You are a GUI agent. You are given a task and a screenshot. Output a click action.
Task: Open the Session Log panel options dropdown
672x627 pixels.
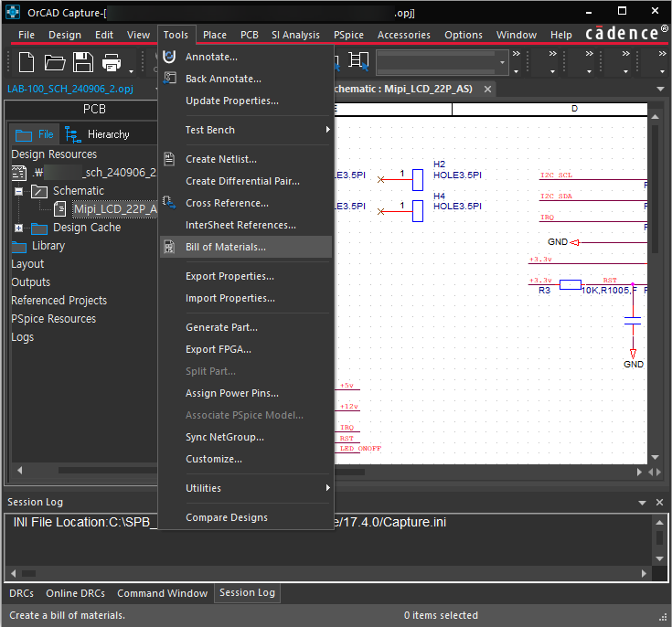[x=642, y=503]
